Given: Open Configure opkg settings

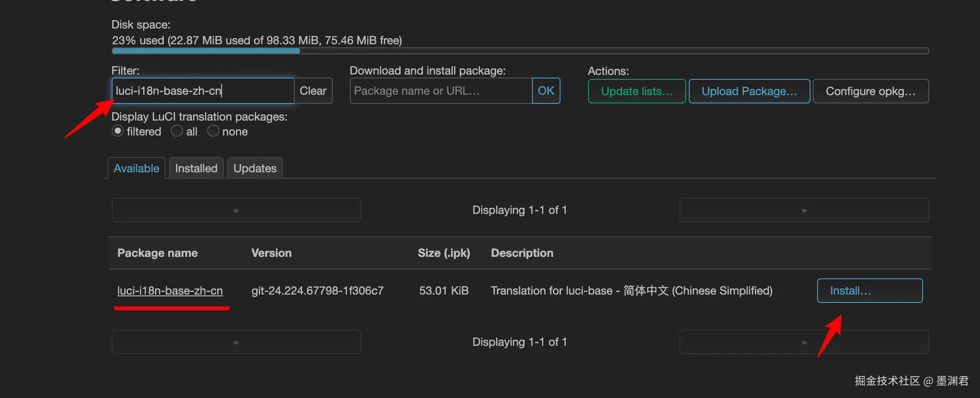Looking at the screenshot, I should pyautogui.click(x=871, y=91).
